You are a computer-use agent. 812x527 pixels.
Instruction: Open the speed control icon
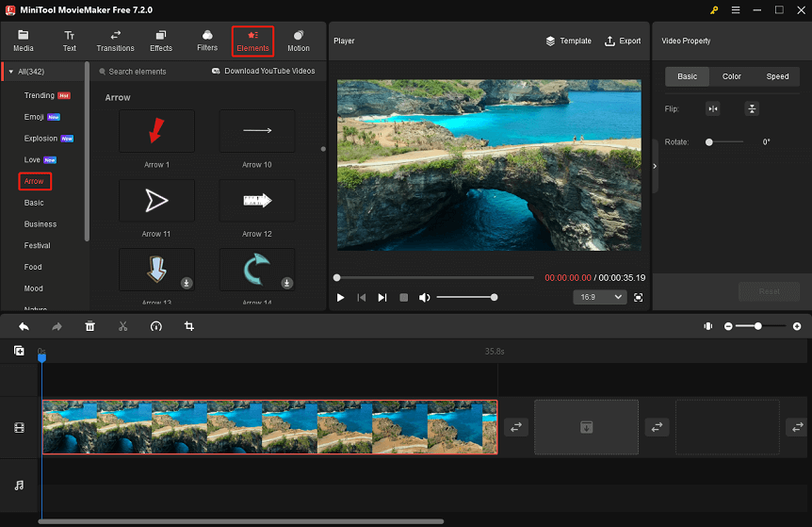coord(155,326)
